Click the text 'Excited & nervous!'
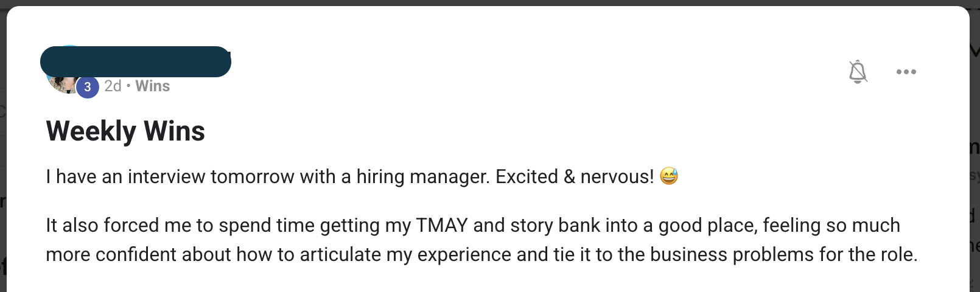 click(x=574, y=177)
